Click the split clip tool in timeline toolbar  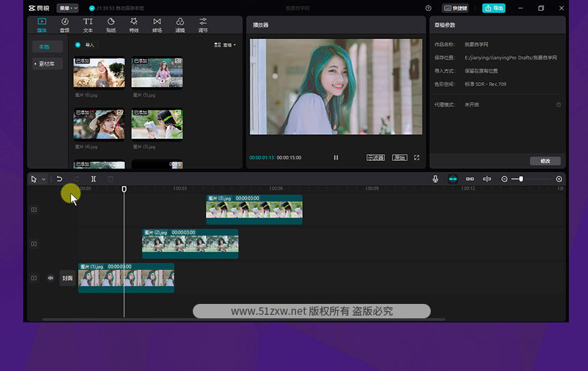[94, 179]
